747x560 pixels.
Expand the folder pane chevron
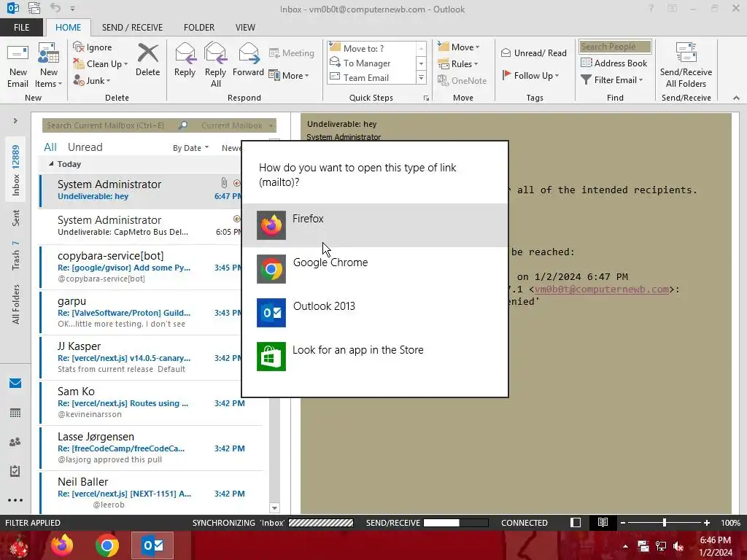[x=15, y=121]
